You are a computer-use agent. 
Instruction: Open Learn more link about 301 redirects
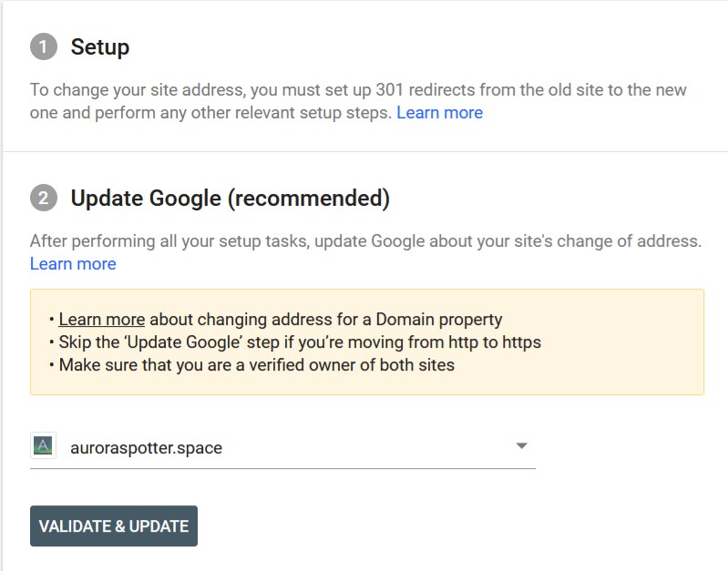tap(439, 113)
